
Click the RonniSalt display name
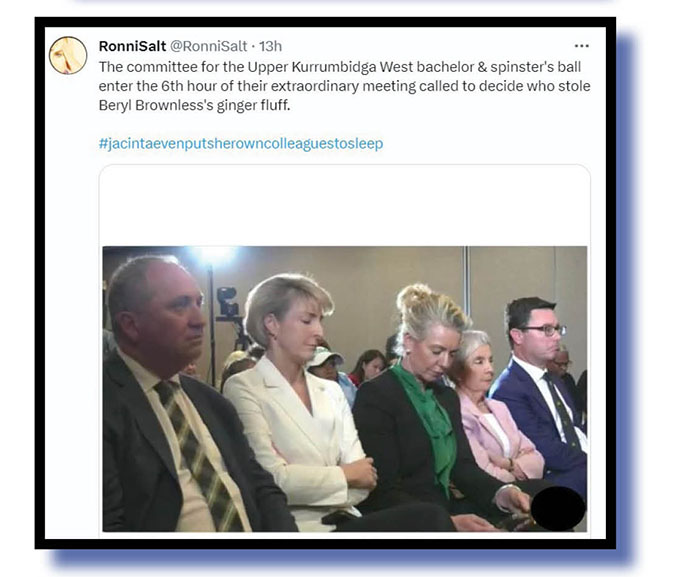pos(132,46)
